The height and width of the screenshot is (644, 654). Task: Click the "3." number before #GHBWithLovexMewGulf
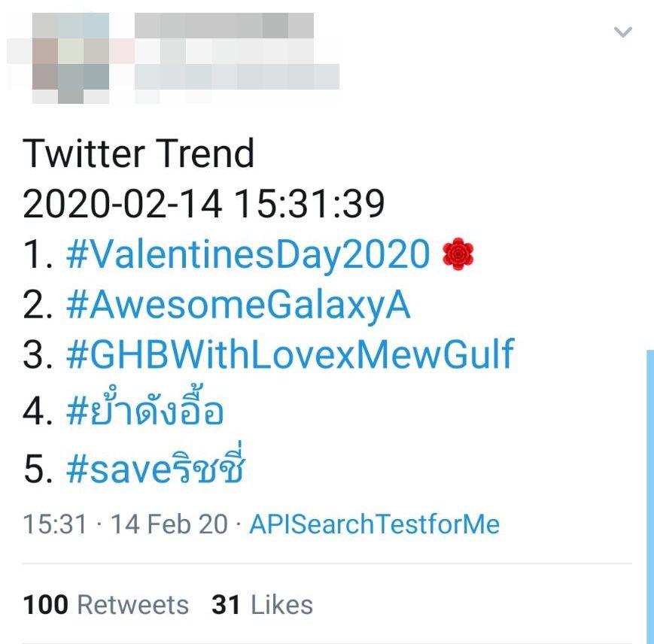point(38,355)
